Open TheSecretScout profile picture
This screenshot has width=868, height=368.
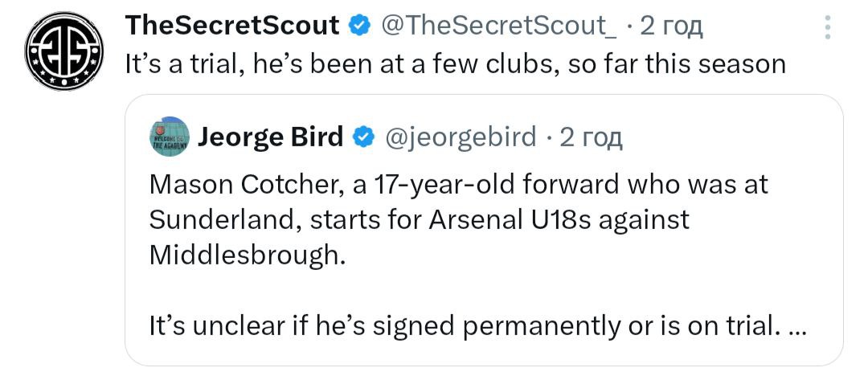(64, 53)
